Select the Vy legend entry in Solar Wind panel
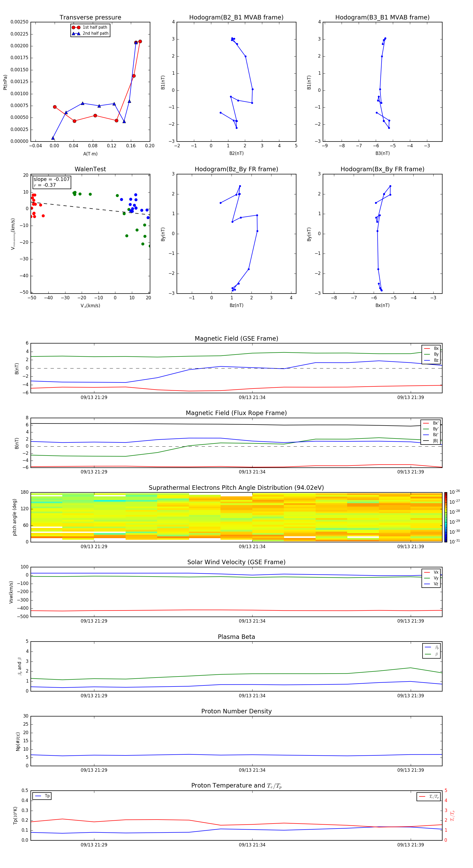Viewport: 473px width, 868px height. (431, 578)
